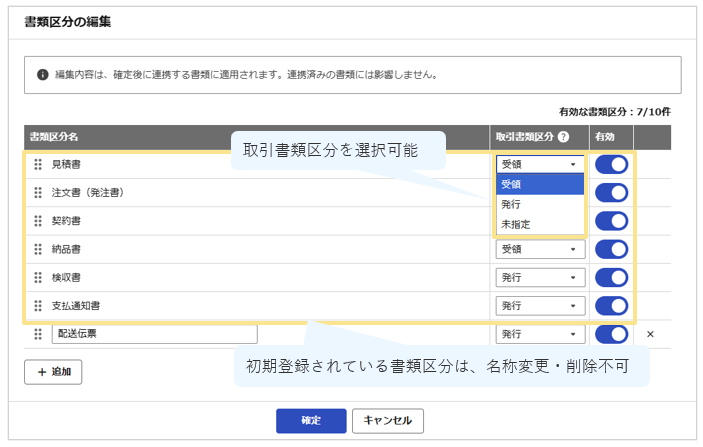Open the 納品書 取引書類区分 dropdown

click(540, 249)
